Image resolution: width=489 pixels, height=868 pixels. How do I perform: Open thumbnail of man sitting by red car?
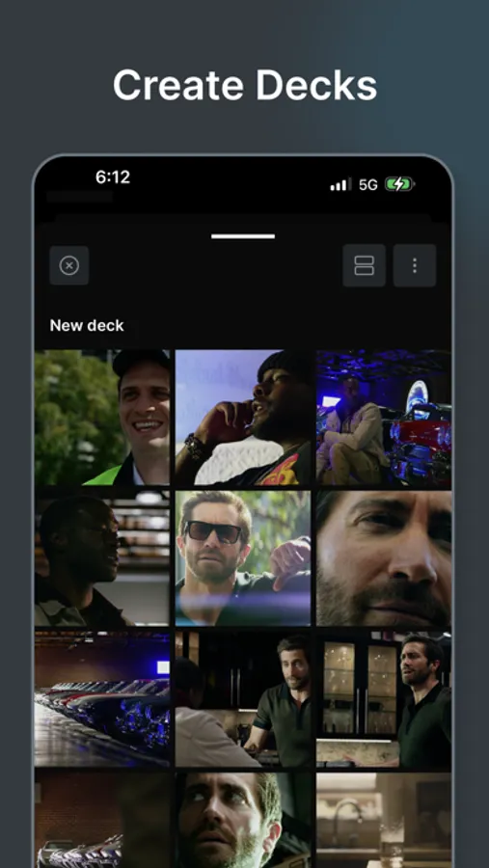tap(384, 418)
